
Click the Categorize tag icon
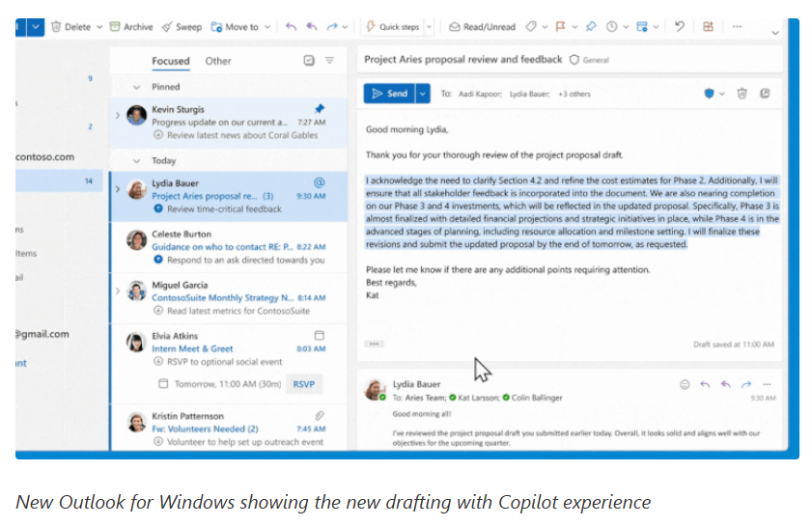pyautogui.click(x=531, y=26)
